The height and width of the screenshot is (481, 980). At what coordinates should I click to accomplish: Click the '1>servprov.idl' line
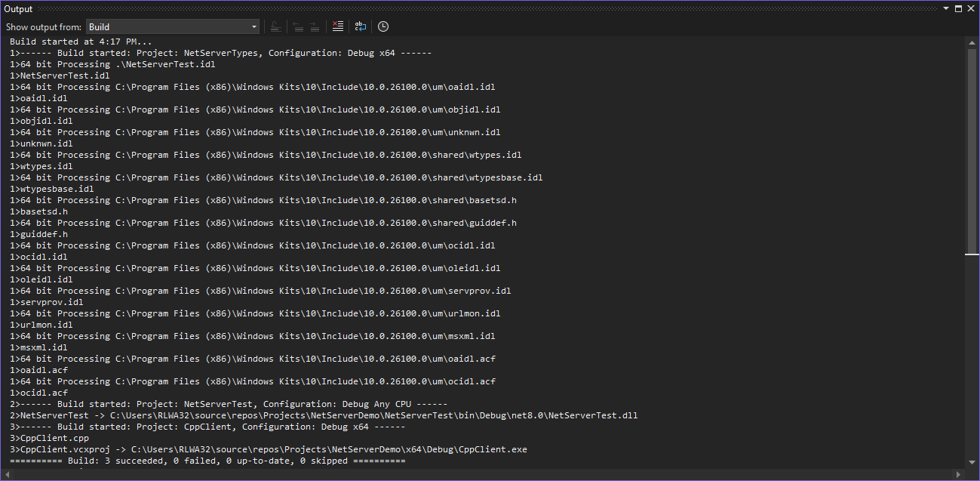point(47,302)
